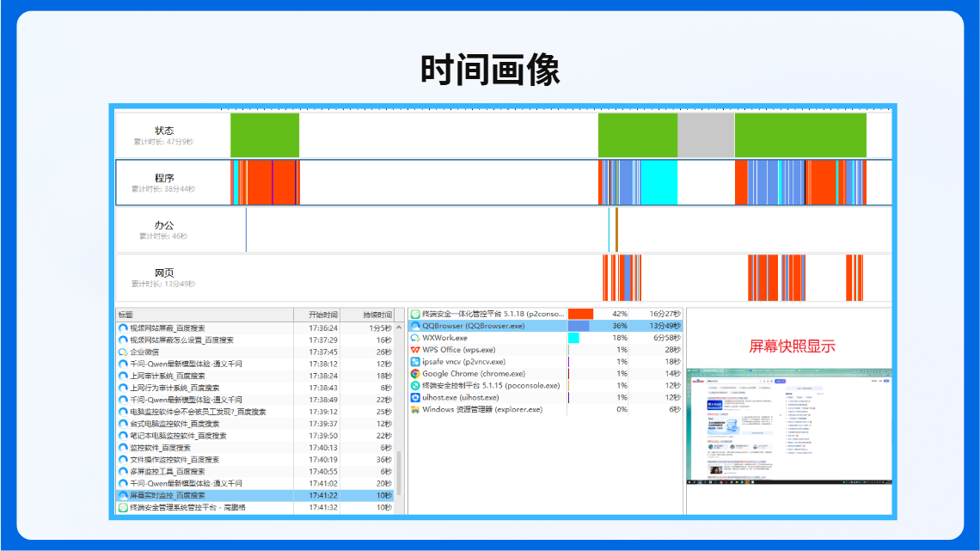Select the row 文件操作监控软件_百度搜索
Image resolution: width=980 pixels, height=551 pixels.
pyautogui.click(x=256, y=459)
